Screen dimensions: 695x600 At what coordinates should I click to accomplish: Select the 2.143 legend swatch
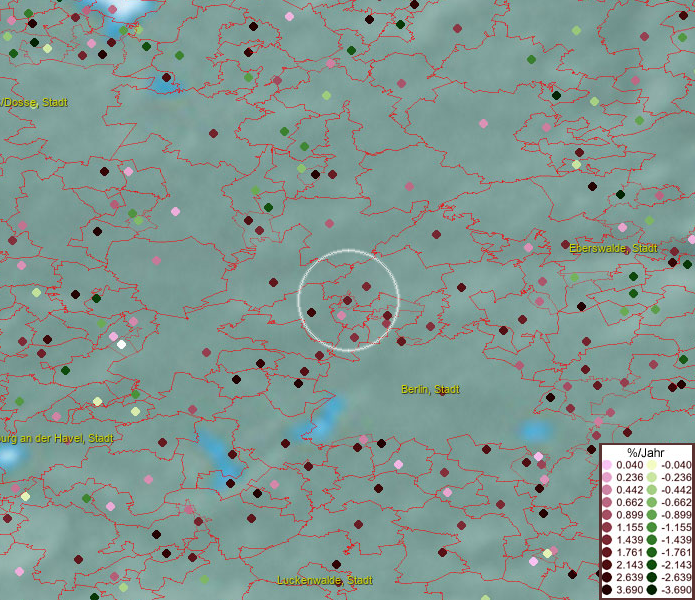point(607,565)
